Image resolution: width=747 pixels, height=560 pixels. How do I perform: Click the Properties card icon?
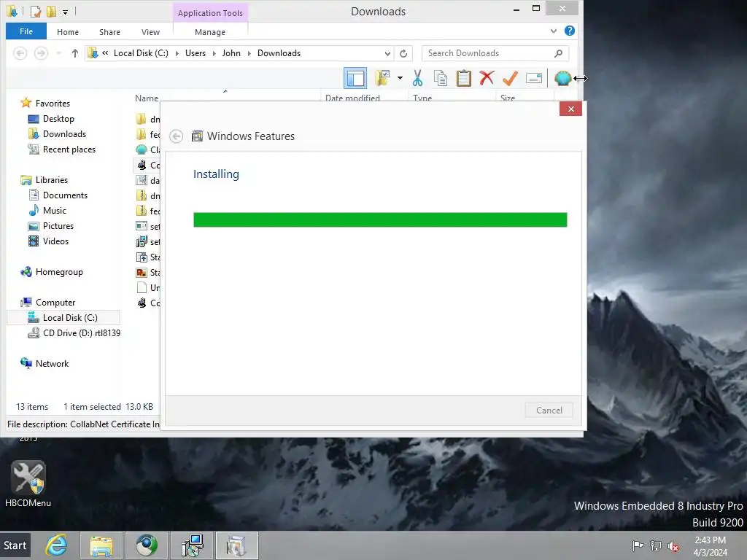click(533, 78)
